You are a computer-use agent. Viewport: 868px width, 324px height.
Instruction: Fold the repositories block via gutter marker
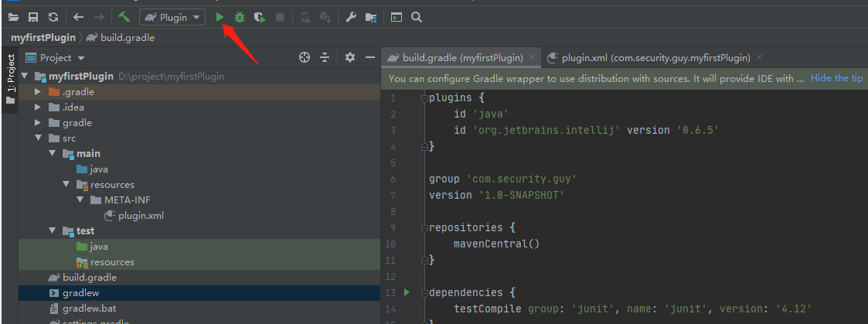[x=424, y=227]
